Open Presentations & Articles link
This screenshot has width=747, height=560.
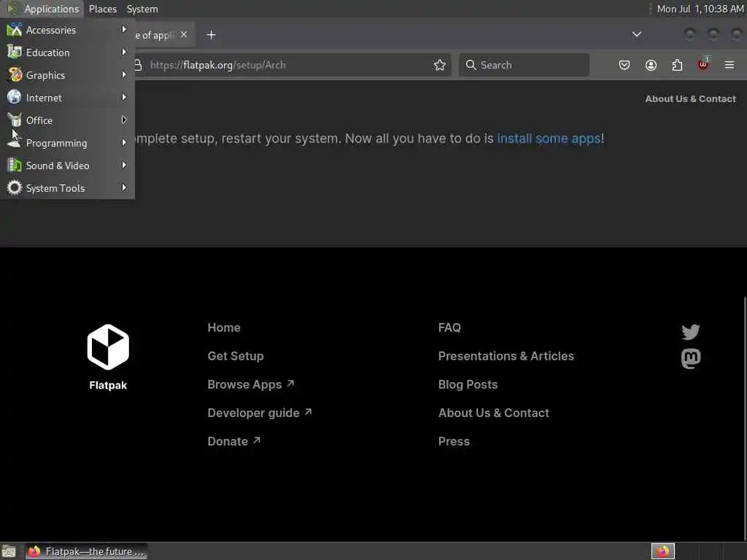[x=506, y=356]
